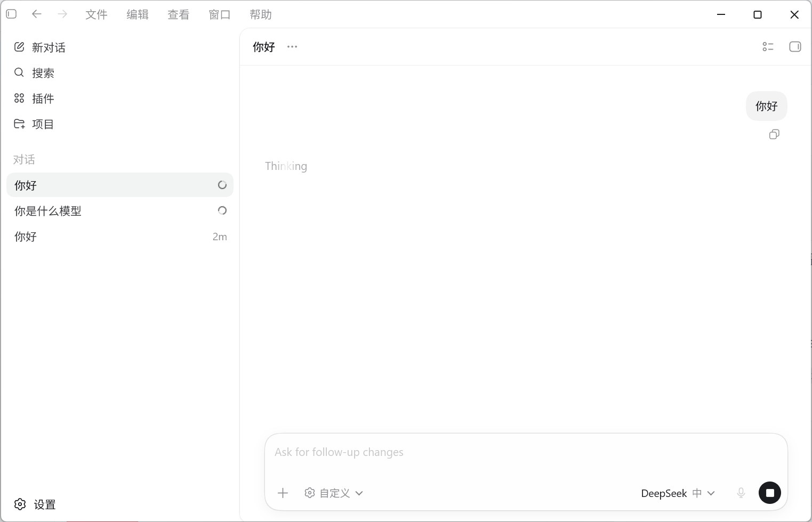Screen dimensions: 812x522
Task: Toggle the left sidebar panel icon
Action: [x=11, y=14]
